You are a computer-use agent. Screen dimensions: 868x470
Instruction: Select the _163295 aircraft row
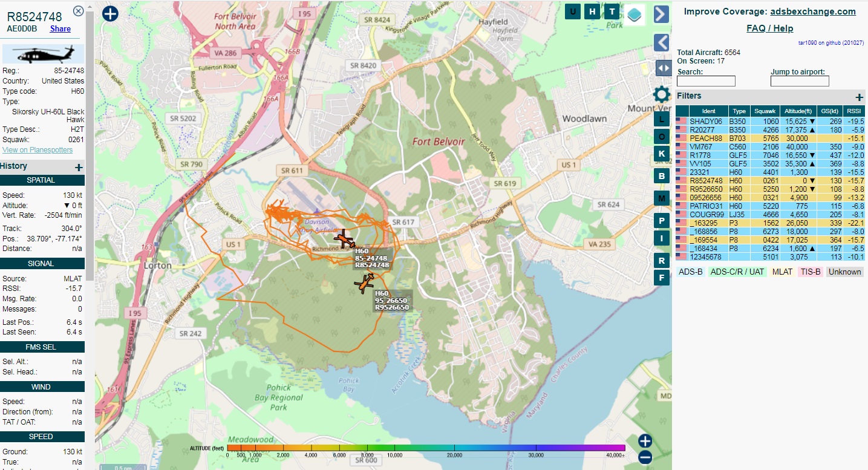[770, 223]
